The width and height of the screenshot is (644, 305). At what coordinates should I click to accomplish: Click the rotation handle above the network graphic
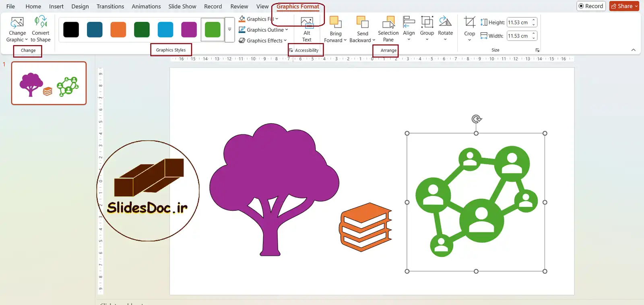click(476, 119)
